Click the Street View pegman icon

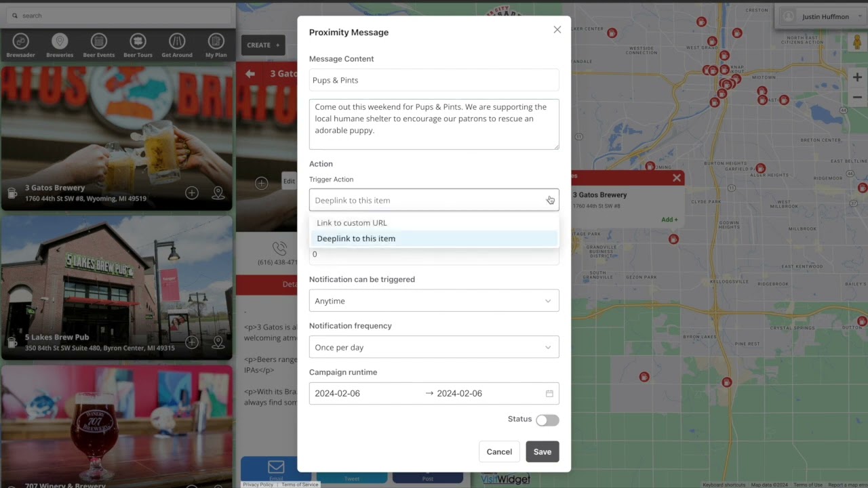pyautogui.click(x=857, y=42)
